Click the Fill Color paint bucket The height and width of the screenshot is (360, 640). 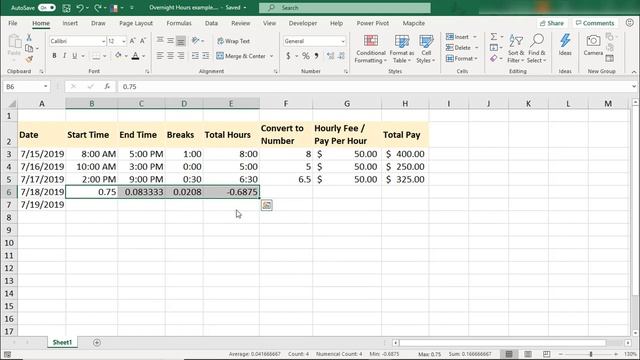pyautogui.click(x=118, y=56)
